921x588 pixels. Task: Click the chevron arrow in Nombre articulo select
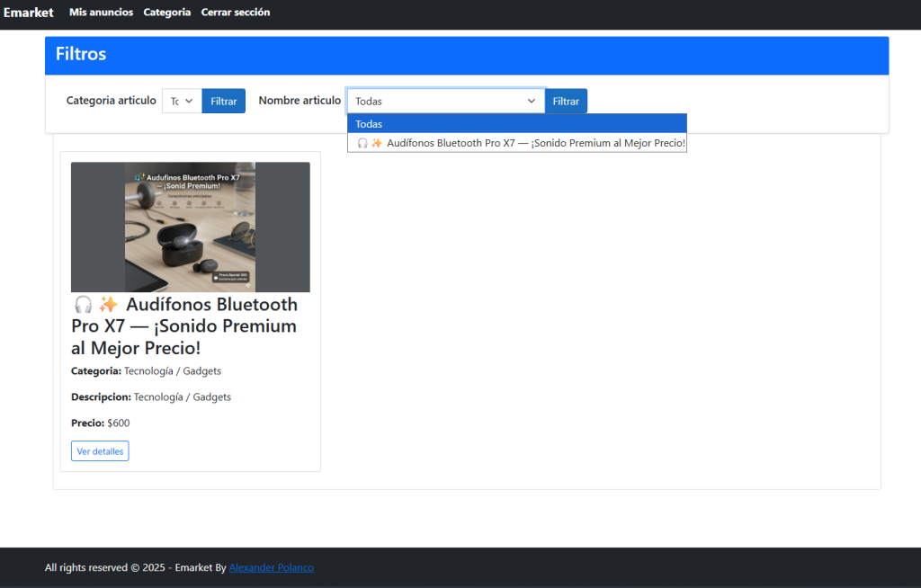pyautogui.click(x=531, y=102)
